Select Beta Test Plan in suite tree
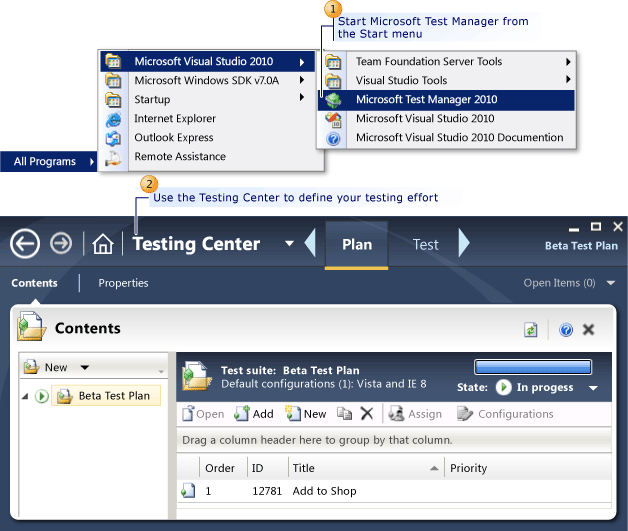The image size is (628, 531). point(106,396)
